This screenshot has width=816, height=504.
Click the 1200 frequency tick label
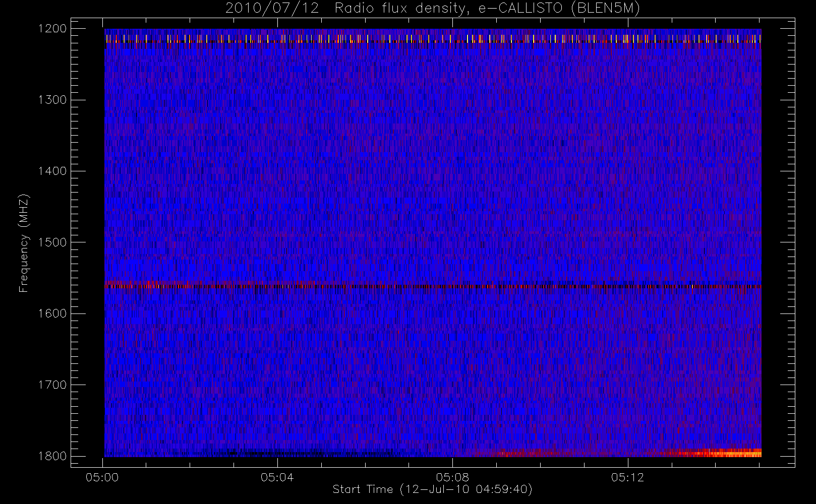pyautogui.click(x=52, y=29)
